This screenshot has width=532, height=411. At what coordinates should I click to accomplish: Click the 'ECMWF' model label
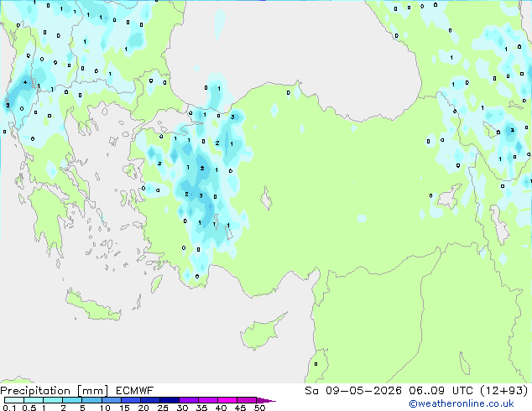(135, 391)
